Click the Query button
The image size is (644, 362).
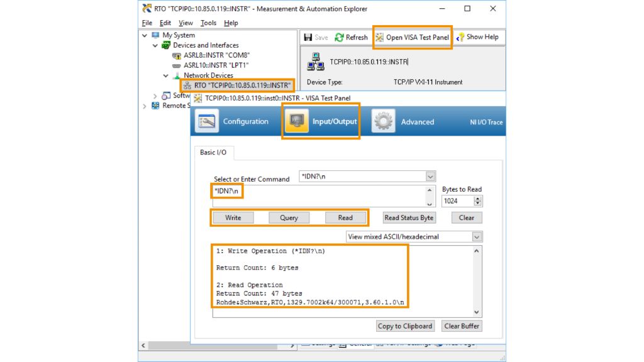click(x=289, y=217)
